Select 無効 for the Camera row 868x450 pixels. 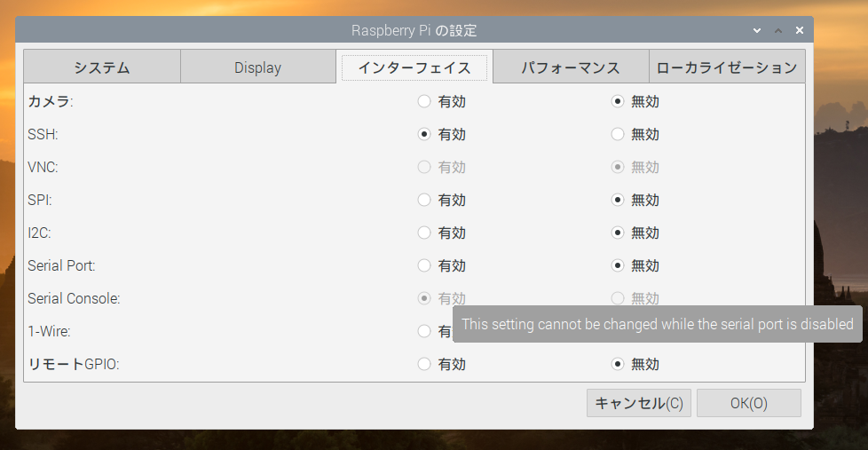[618, 102]
